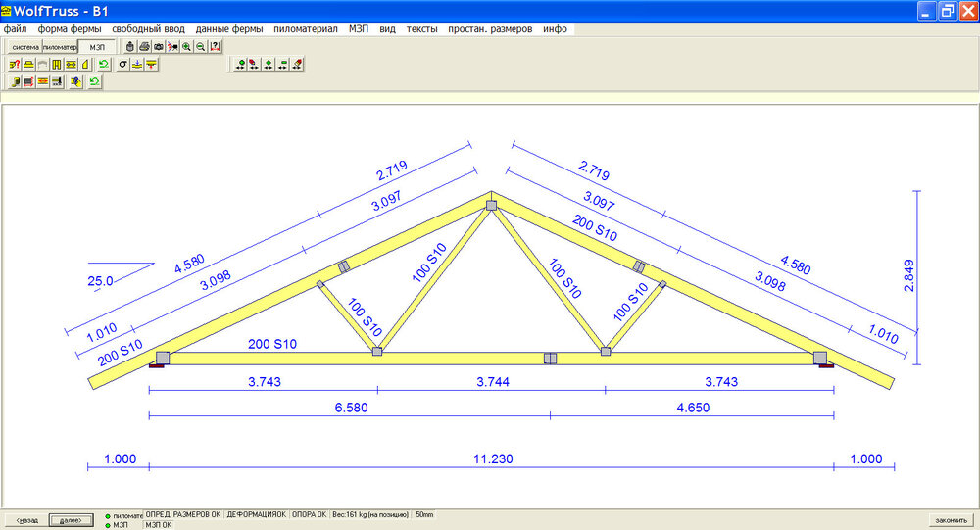Switch to the пиломатер tab below menu bar
The height and width of the screenshot is (530, 980).
(60, 47)
